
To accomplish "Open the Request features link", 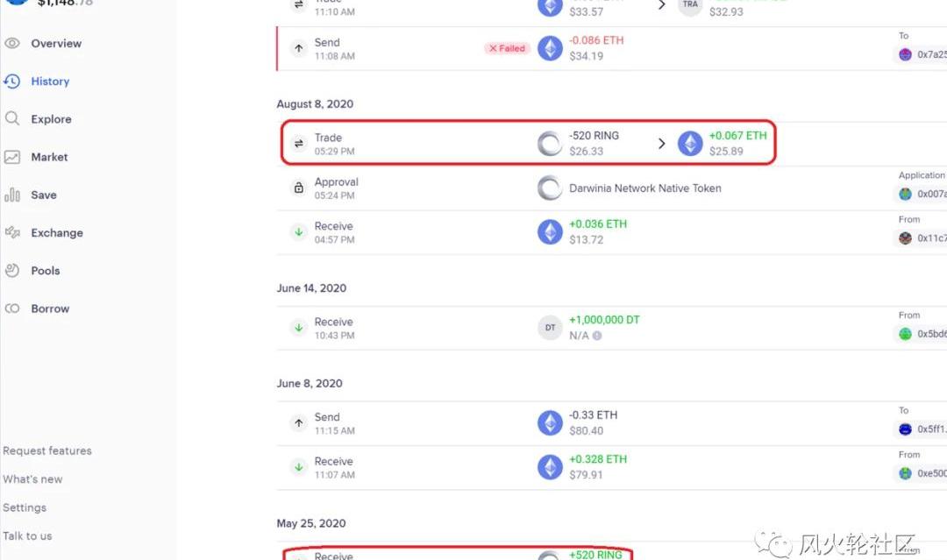I will 47,450.
